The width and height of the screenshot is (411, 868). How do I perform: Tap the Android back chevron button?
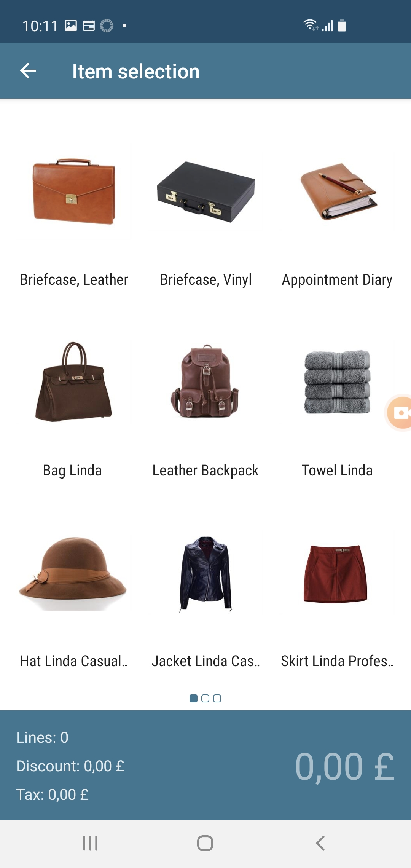tap(320, 843)
